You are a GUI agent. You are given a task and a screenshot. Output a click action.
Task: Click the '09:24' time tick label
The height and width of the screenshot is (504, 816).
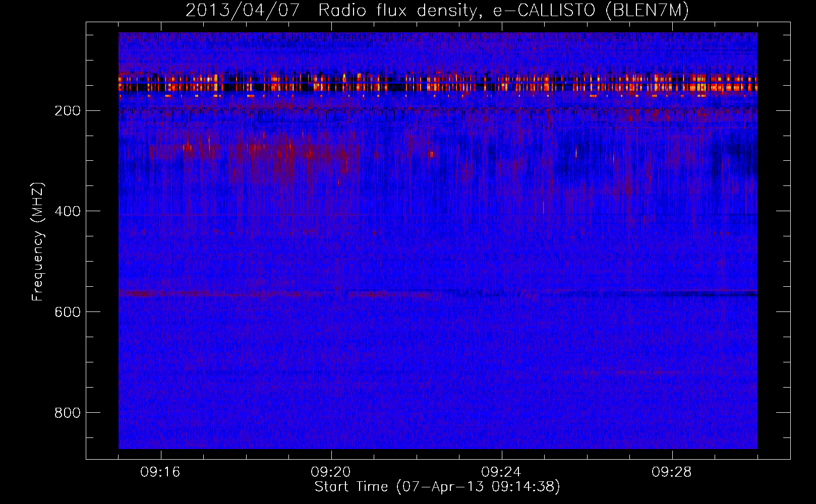501,472
